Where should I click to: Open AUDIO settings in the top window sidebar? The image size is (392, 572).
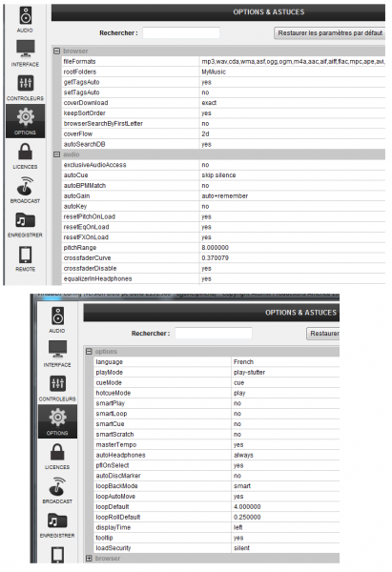point(25,20)
